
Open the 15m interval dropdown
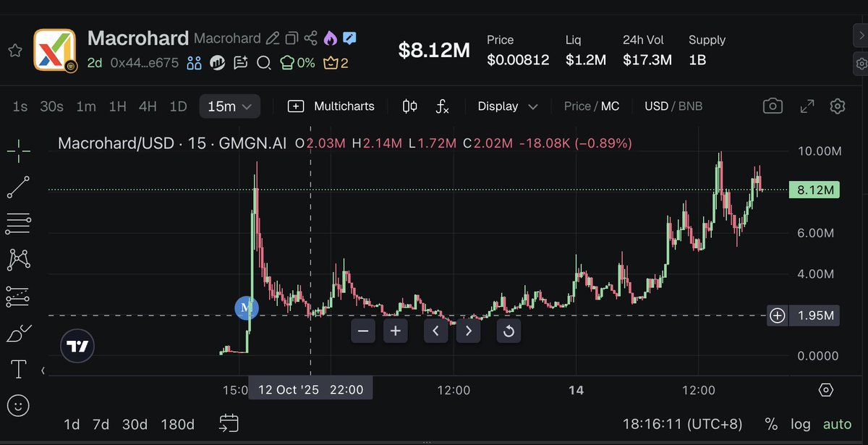pos(229,106)
